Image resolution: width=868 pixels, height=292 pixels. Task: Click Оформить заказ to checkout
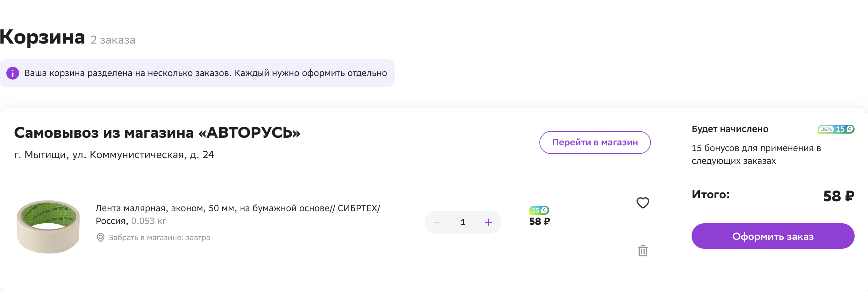(x=773, y=236)
